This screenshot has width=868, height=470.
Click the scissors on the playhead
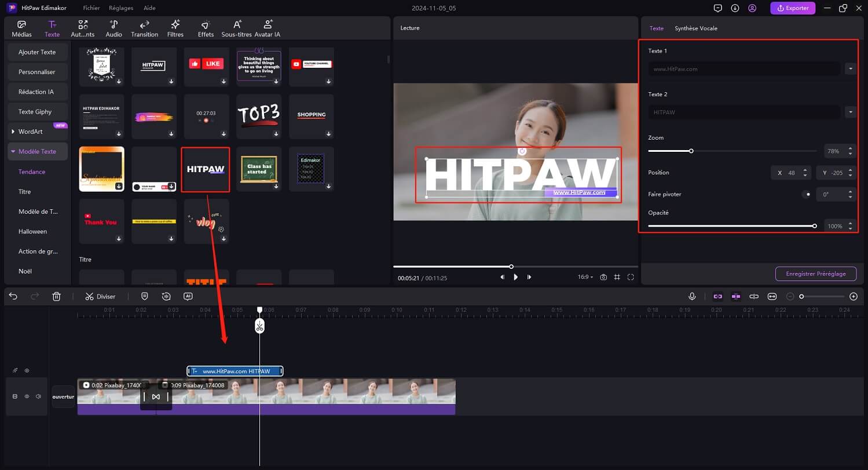259,326
